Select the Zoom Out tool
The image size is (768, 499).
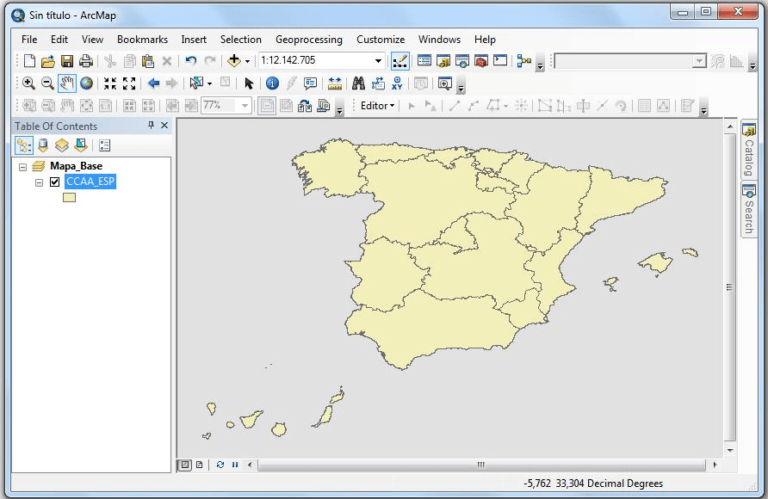coord(47,83)
